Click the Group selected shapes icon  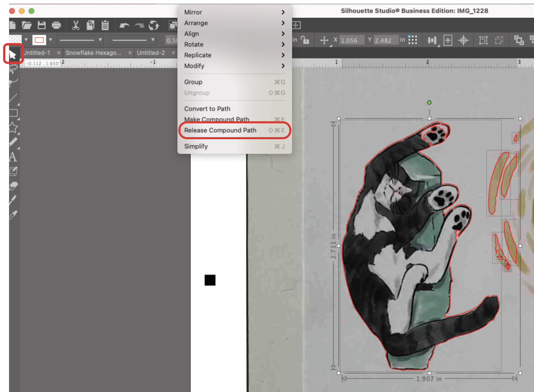click(483, 40)
